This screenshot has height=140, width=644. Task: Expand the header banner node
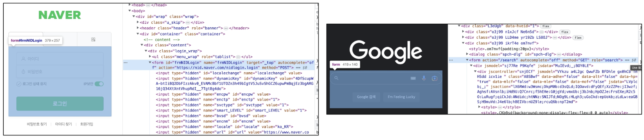click(138, 28)
